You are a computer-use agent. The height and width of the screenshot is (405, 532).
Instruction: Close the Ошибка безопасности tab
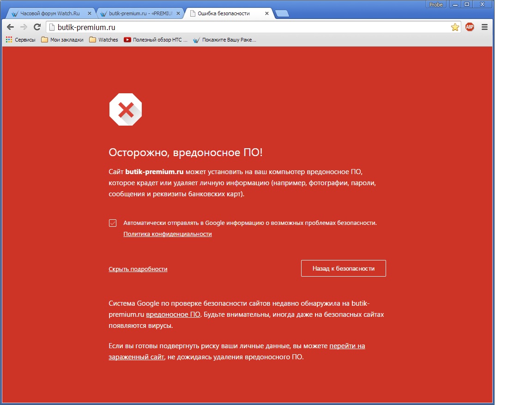coord(267,13)
